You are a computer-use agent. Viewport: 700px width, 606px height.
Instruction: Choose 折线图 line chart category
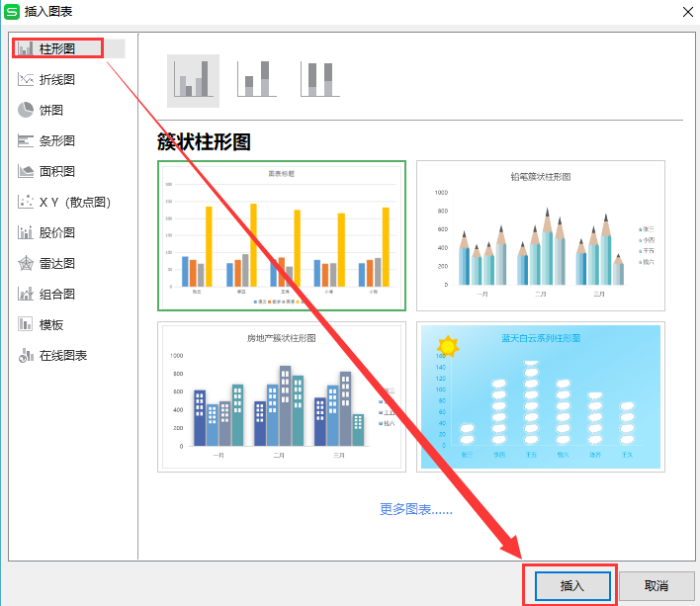57,79
